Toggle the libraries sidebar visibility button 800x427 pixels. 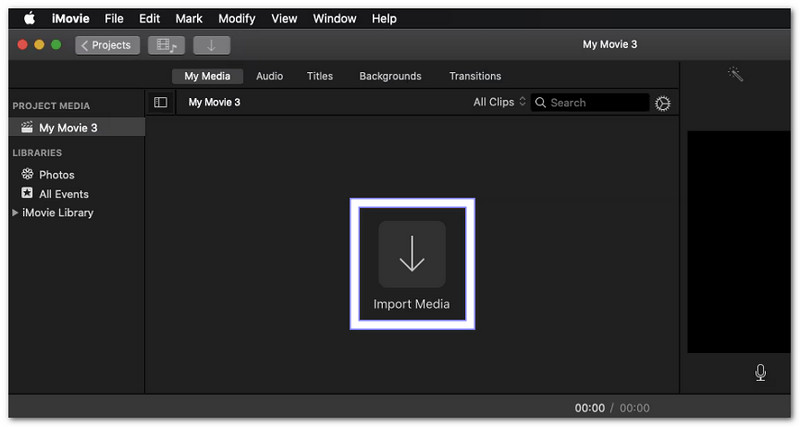point(160,103)
